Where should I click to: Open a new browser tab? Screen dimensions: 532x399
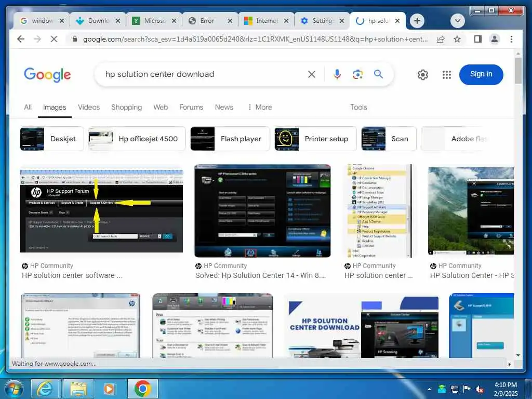tap(417, 21)
